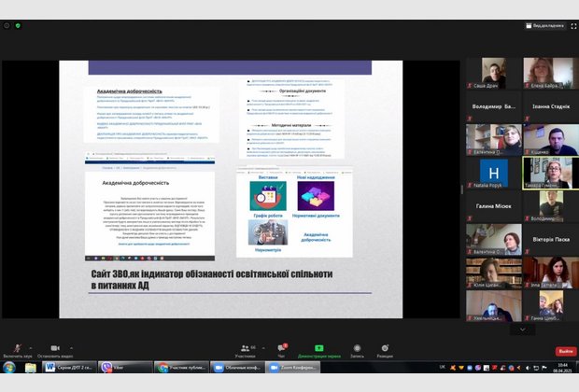The image size is (579, 392).
Task: Check the green encryption shield icon
Action: tap(18, 25)
